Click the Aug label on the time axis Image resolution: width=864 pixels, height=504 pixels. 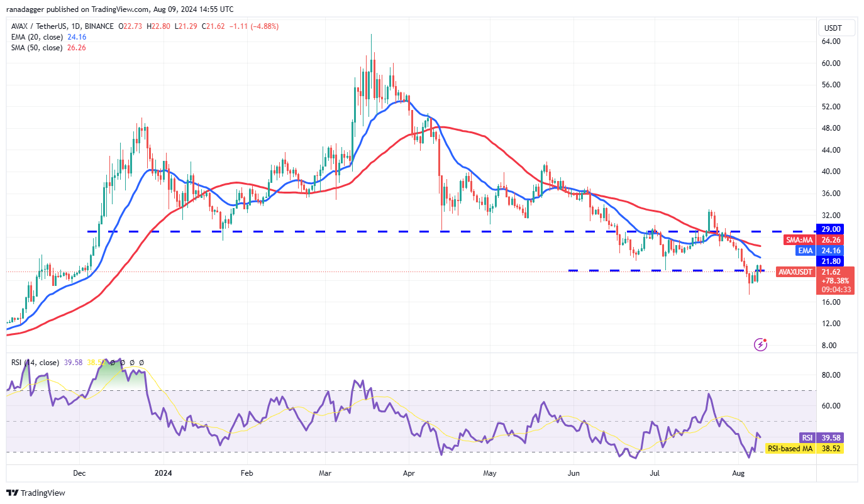(739, 472)
